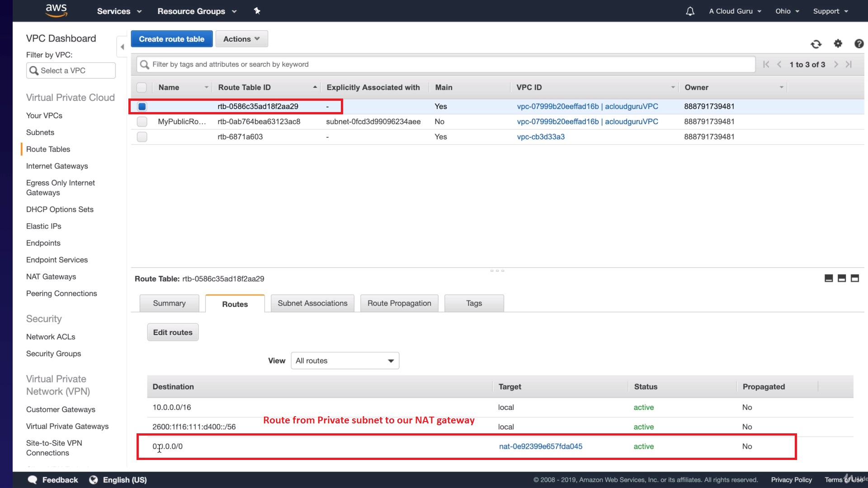Switch to the Subnet Associations tab
Viewport: 868px width, 488px height.
312,303
